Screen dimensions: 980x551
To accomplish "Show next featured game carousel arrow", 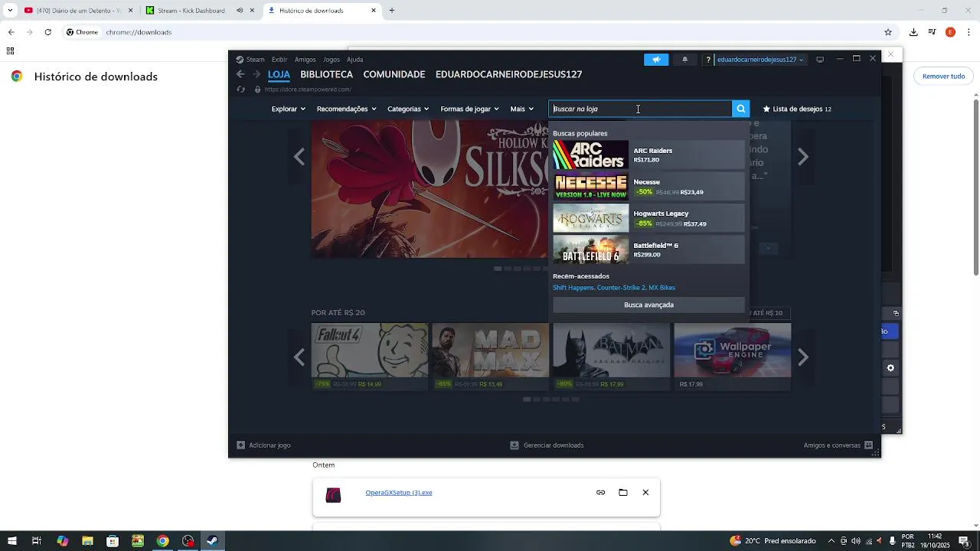I will [802, 157].
